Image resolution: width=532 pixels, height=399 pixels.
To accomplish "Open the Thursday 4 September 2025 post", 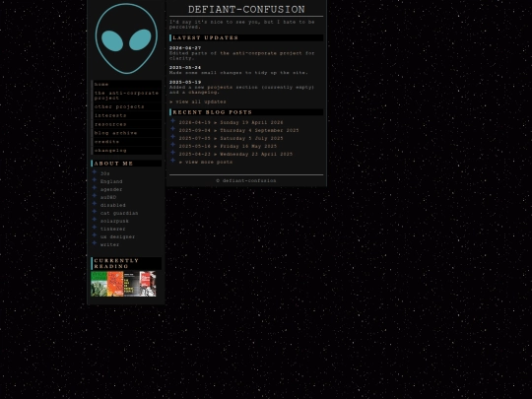I will [x=238, y=130].
